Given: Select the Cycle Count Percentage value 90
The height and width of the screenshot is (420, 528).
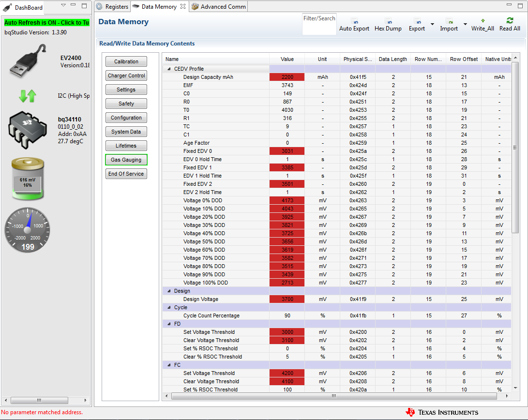Looking at the screenshot, I should (287, 316).
